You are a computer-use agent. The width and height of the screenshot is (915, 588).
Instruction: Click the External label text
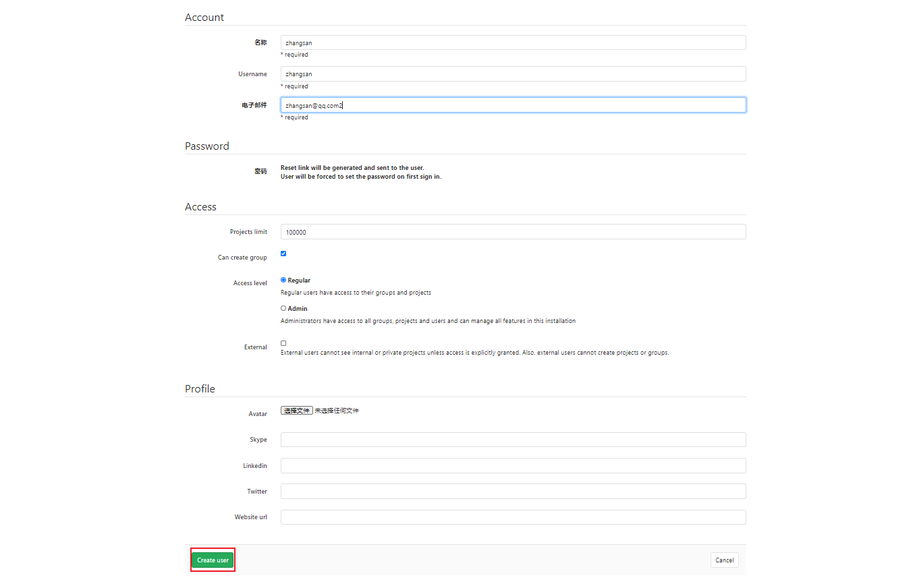[x=256, y=347]
